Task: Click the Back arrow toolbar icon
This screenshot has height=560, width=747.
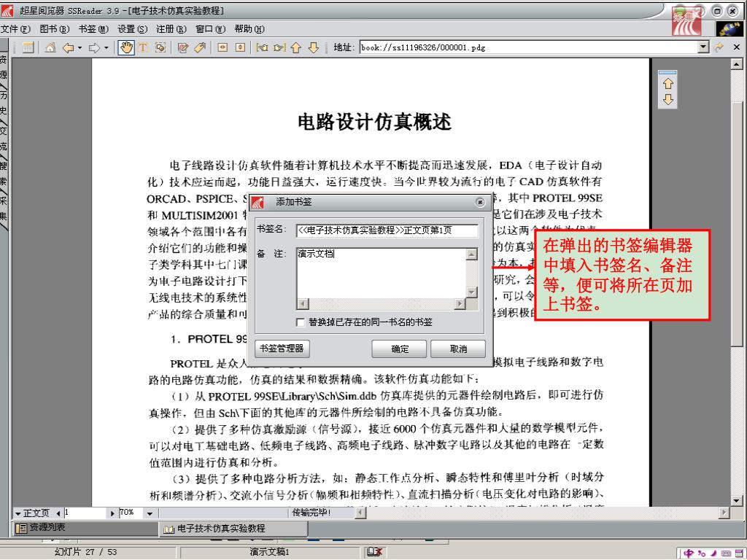Action: coord(69,47)
